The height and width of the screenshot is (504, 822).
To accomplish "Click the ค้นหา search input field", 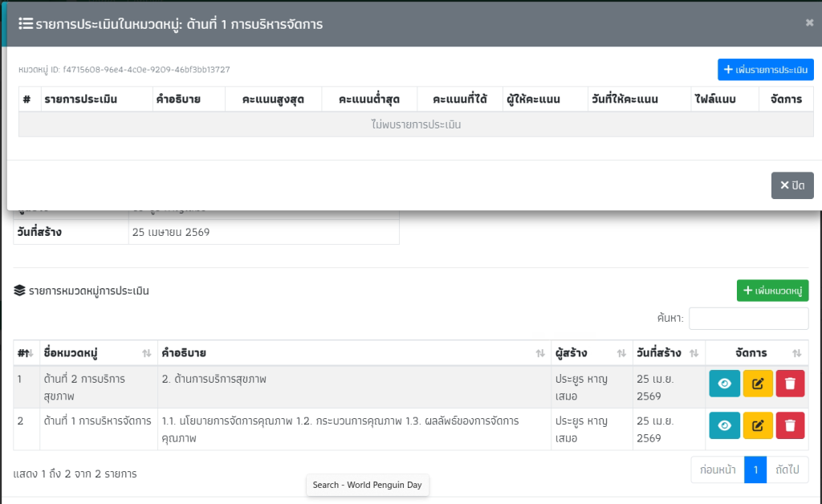I will (748, 319).
